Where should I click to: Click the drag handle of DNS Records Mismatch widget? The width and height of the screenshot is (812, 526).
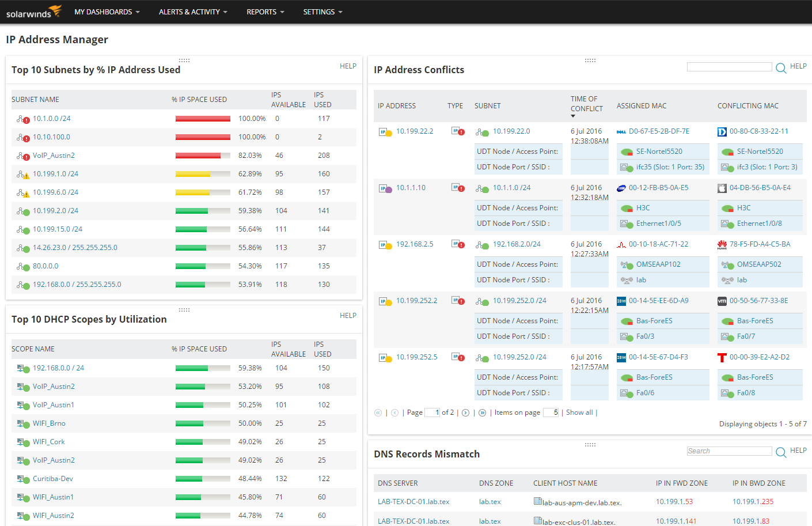(590, 444)
